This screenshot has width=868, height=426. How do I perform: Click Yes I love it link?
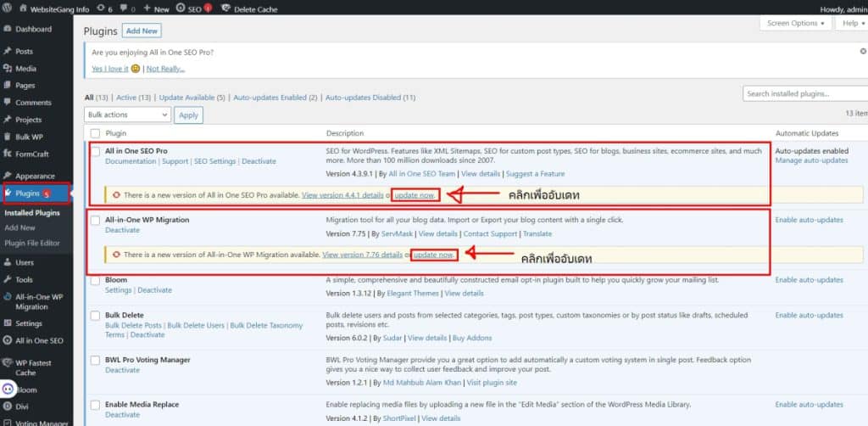pos(109,69)
